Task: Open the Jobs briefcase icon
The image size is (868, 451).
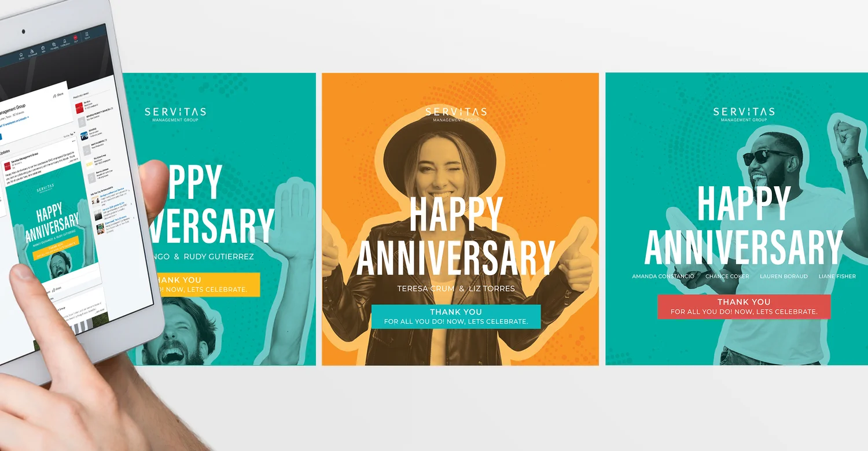Action: 43,48
